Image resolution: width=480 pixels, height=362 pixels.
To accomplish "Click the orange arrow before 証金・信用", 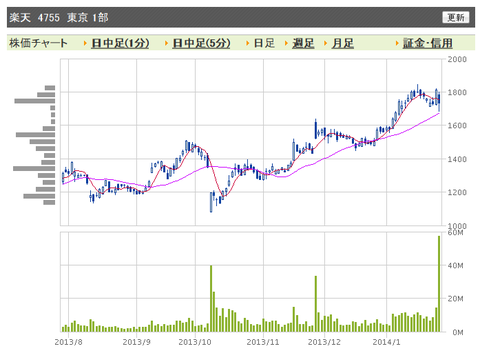I will (397, 43).
